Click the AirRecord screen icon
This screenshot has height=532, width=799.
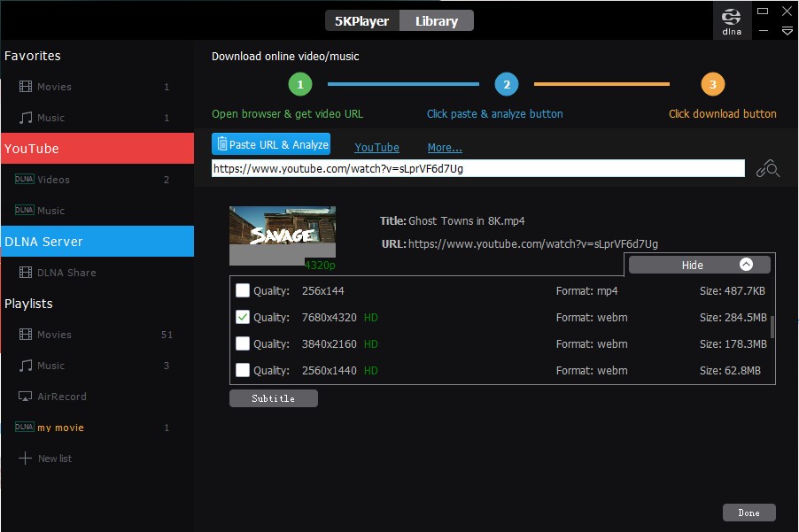[x=25, y=396]
